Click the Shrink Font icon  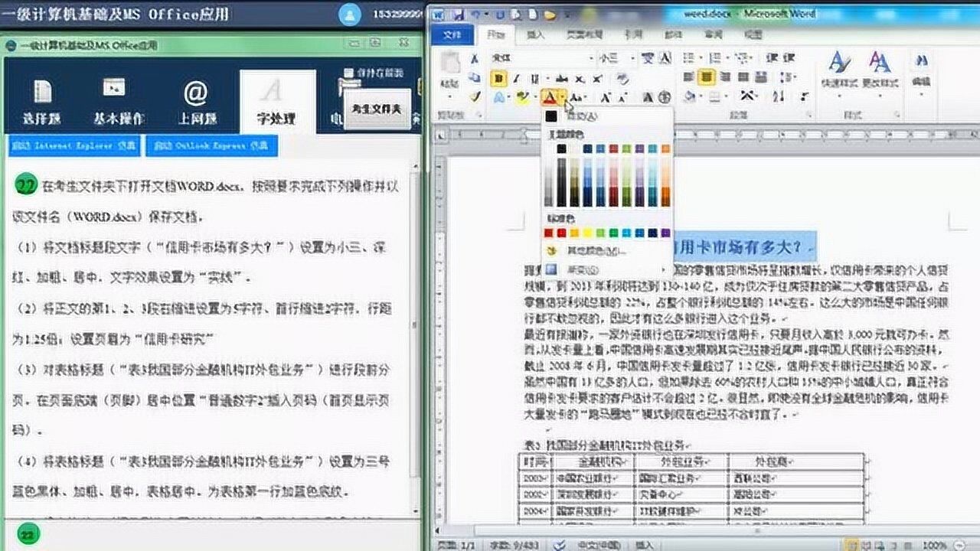tap(622, 96)
